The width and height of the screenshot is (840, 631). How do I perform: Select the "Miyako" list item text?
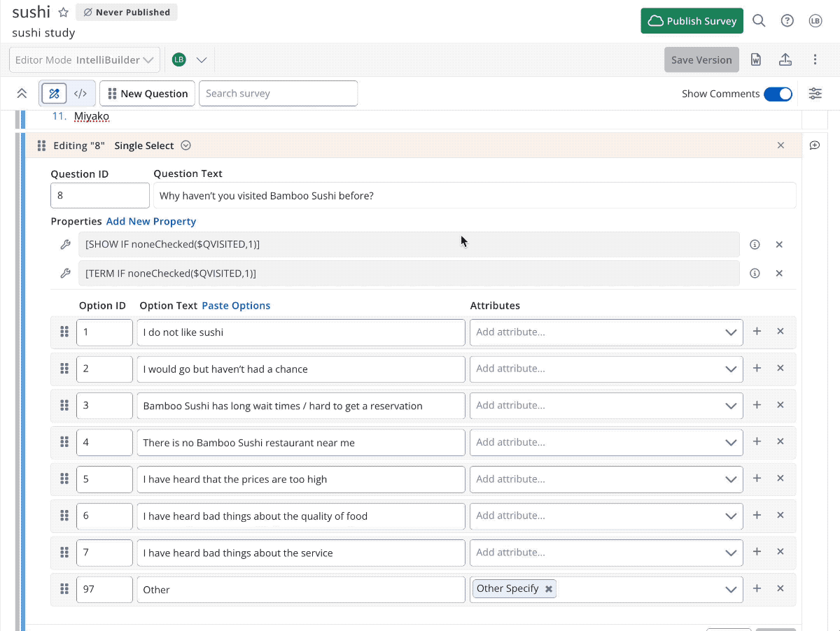[x=92, y=116]
